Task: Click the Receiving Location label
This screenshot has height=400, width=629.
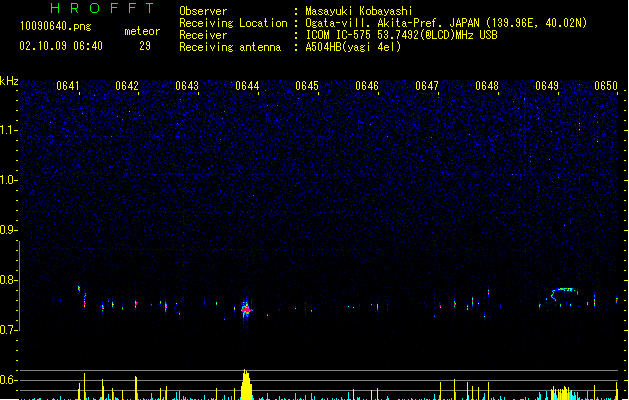Action: pos(233,23)
